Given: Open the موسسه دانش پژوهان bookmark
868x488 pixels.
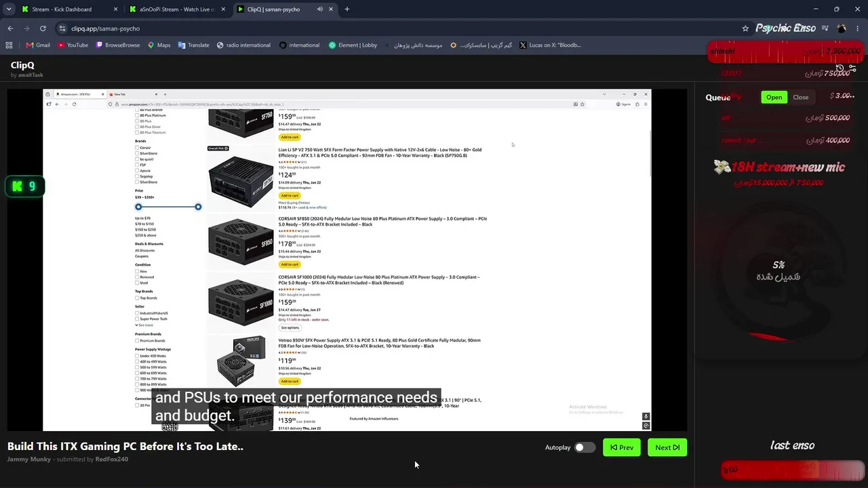Looking at the screenshot, I should tap(413, 45).
